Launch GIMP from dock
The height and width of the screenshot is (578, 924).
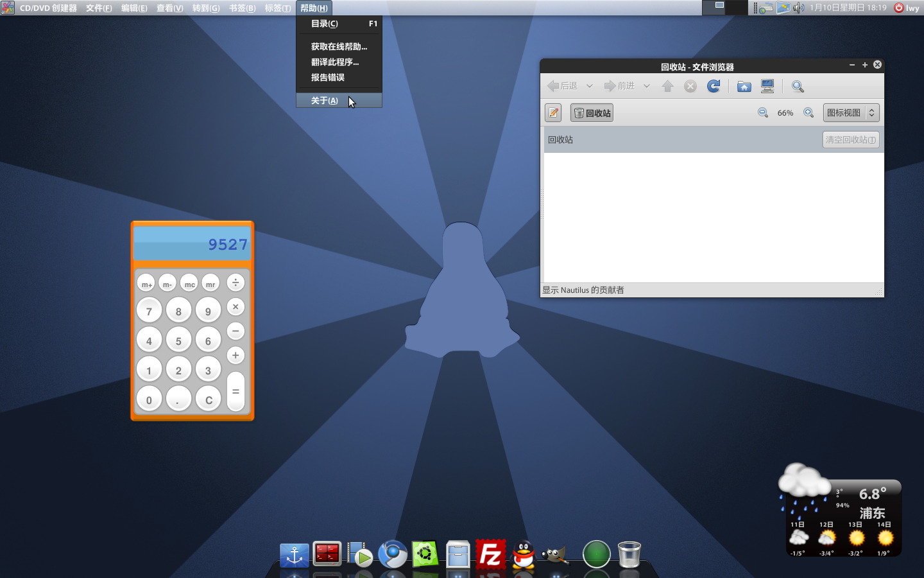pyautogui.click(x=555, y=555)
